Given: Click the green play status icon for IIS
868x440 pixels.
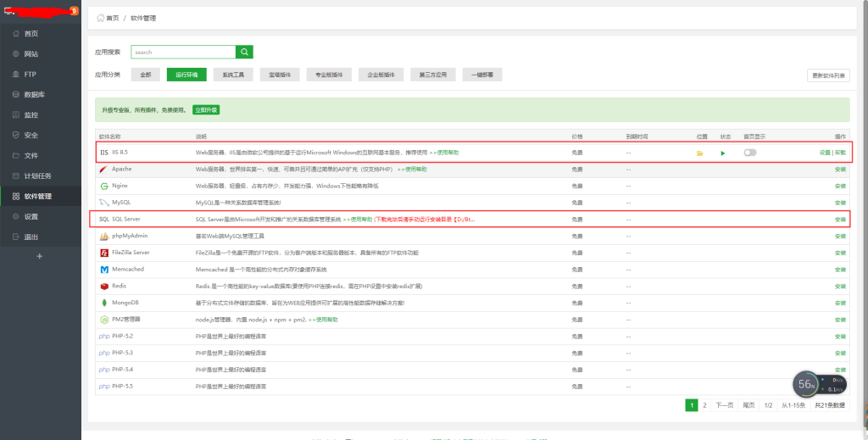Looking at the screenshot, I should click(723, 153).
